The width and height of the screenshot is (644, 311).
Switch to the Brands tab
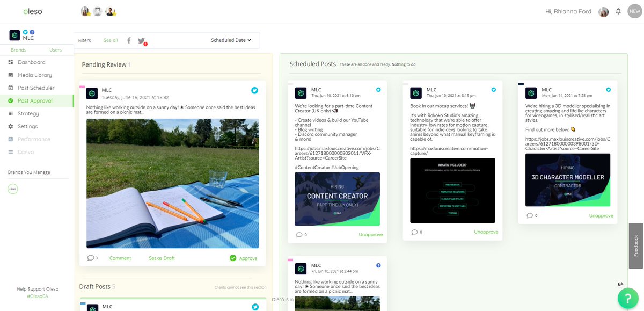pyautogui.click(x=18, y=50)
